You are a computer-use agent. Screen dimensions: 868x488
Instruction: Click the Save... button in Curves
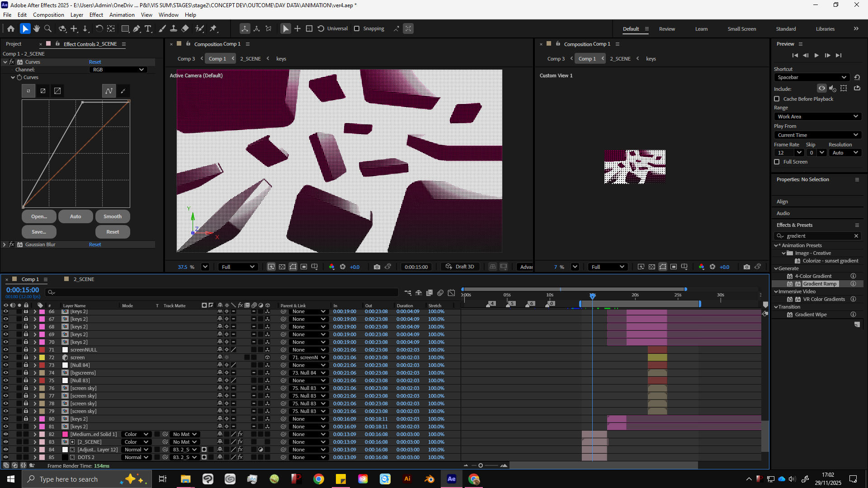tap(39, 232)
